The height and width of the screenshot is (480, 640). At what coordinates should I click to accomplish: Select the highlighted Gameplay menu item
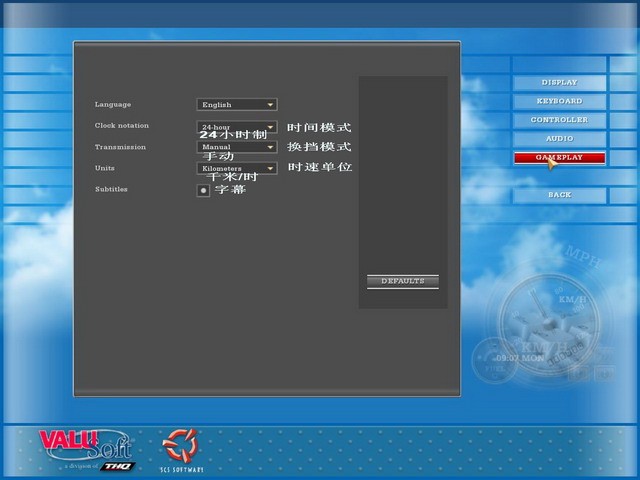559,158
